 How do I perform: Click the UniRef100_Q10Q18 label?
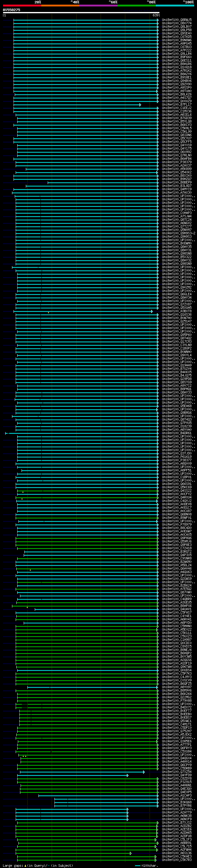pyautogui.click(x=177, y=67)
